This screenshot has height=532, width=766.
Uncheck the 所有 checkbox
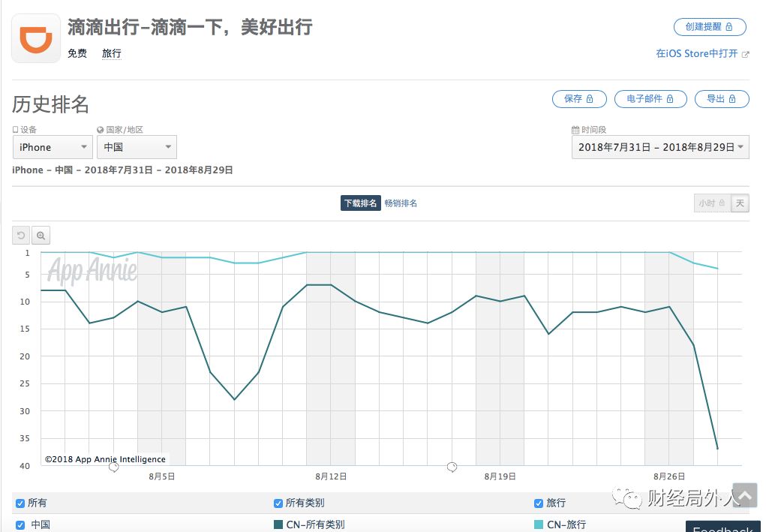(20, 503)
